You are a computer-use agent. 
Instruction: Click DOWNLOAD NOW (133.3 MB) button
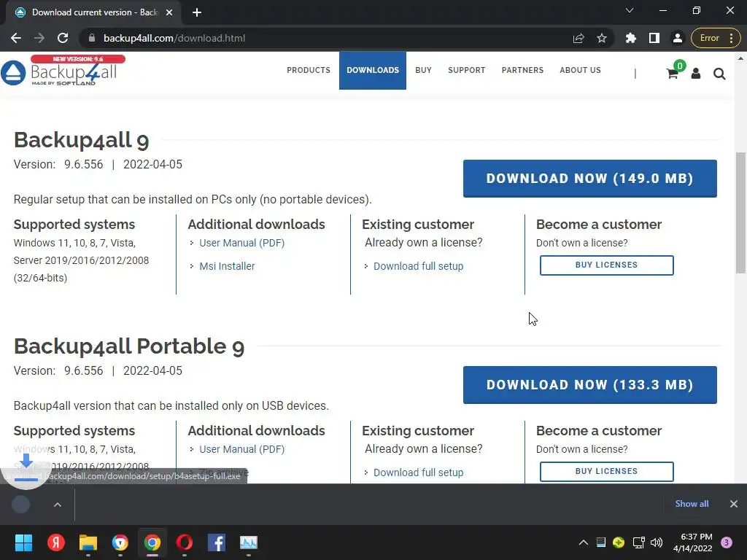click(x=589, y=385)
